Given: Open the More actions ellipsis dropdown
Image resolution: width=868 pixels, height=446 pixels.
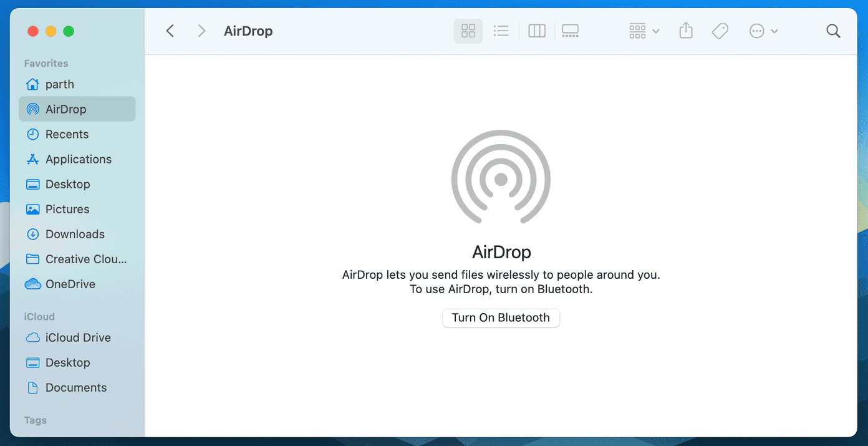Looking at the screenshot, I should coord(763,31).
